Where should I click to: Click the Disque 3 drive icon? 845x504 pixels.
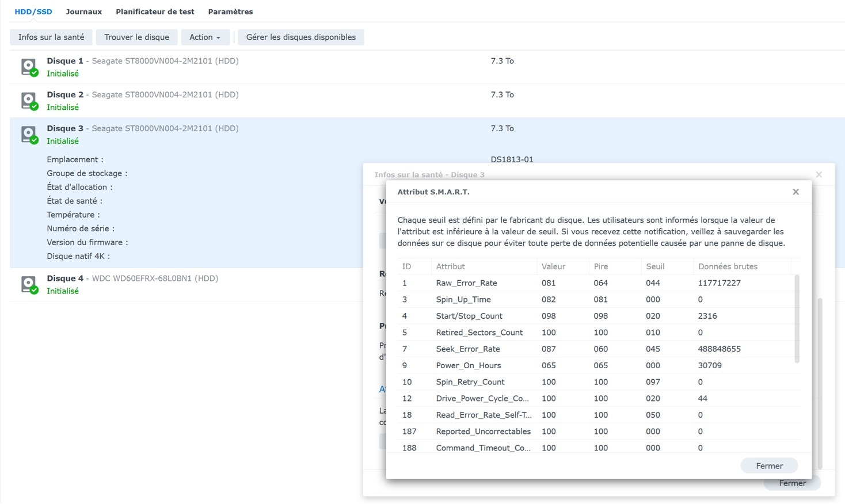[29, 135]
